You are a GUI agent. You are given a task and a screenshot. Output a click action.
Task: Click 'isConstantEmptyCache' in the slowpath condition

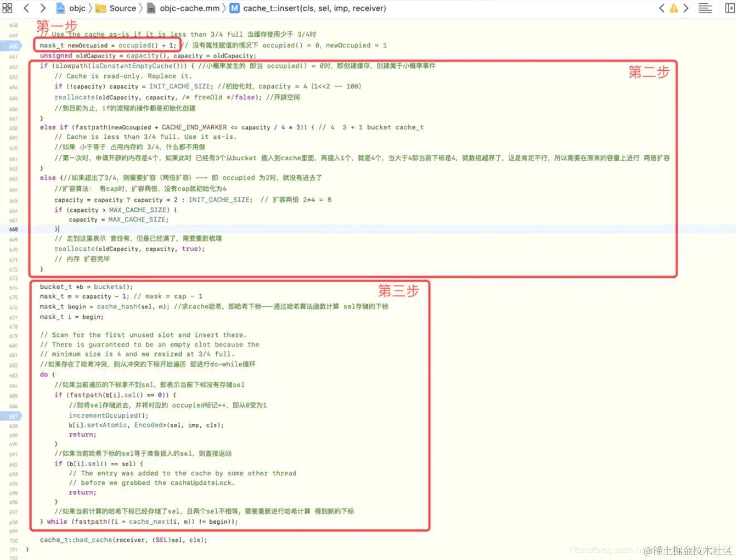coord(132,66)
